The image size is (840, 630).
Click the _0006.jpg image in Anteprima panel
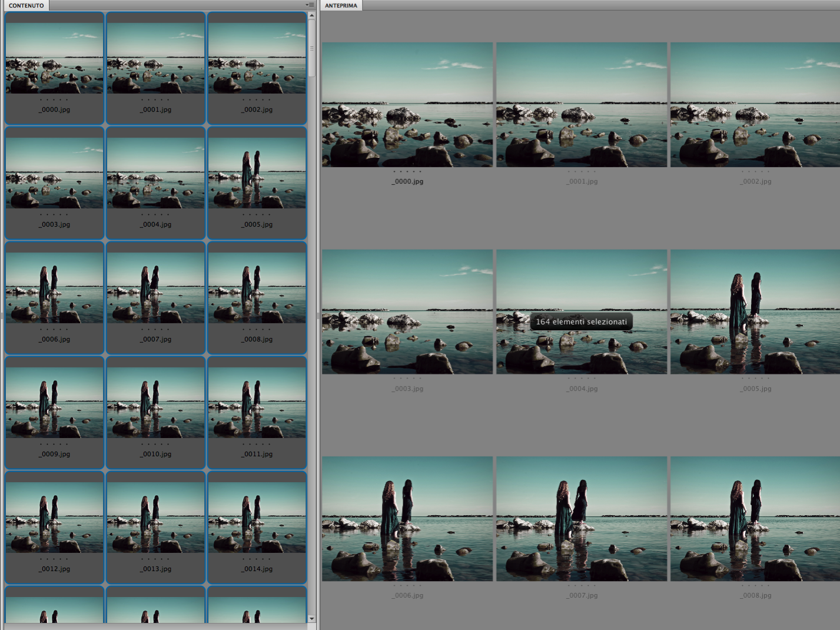pyautogui.click(x=407, y=519)
